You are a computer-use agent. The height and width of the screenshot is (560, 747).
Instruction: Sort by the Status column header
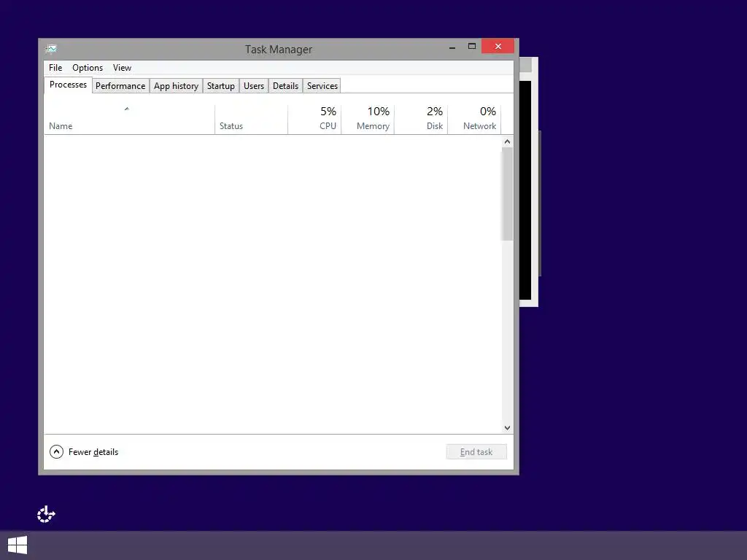tap(251, 119)
